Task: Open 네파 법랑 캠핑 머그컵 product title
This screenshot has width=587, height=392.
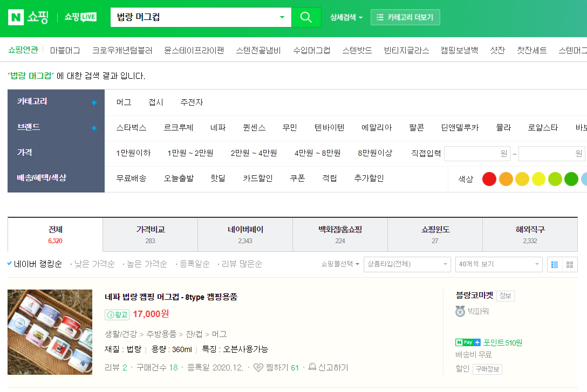Action: point(170,297)
